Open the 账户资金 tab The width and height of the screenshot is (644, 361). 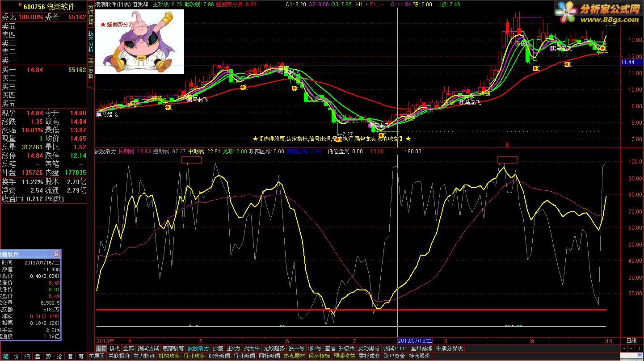point(394,356)
